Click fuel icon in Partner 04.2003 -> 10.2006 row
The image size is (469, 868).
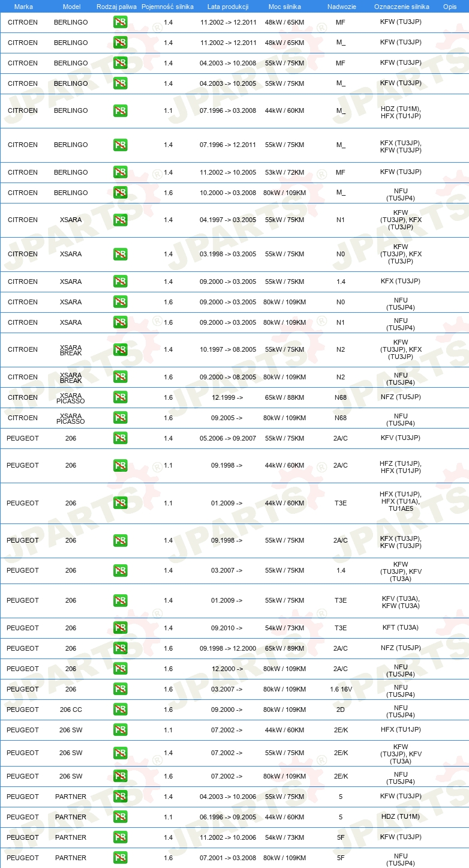[x=121, y=797]
